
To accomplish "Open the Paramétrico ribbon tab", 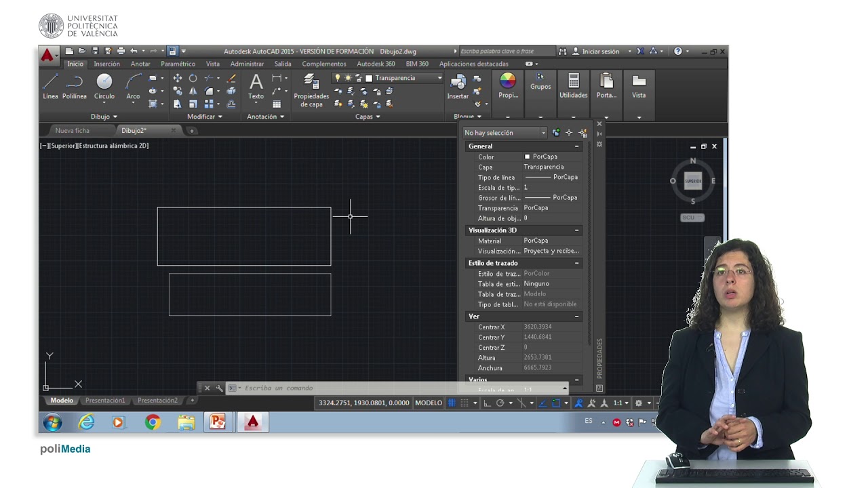I will coord(178,64).
